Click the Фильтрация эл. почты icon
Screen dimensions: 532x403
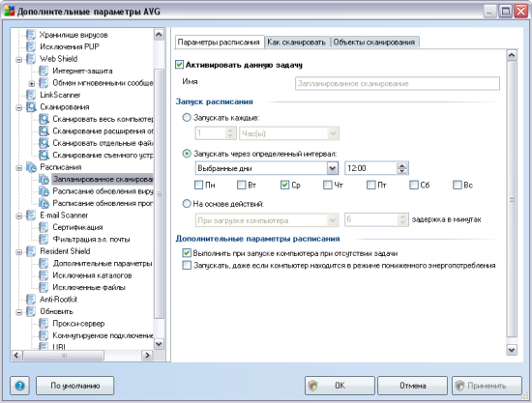click(x=44, y=240)
